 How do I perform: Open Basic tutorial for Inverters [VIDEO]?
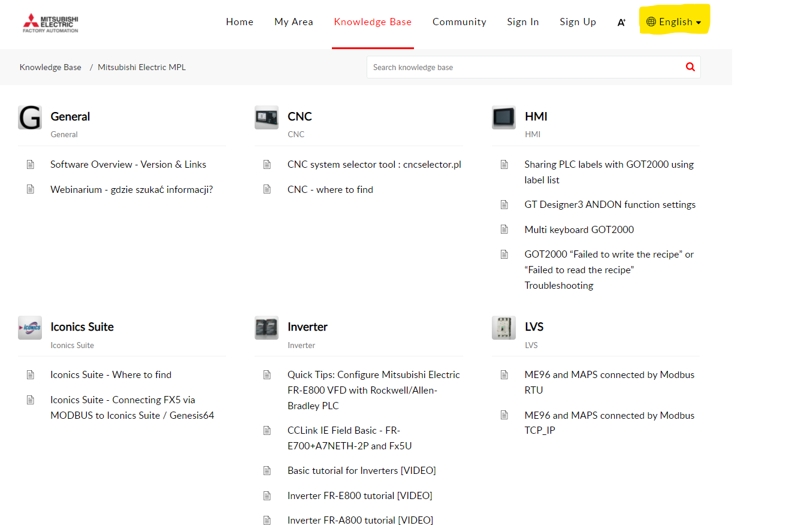362,470
